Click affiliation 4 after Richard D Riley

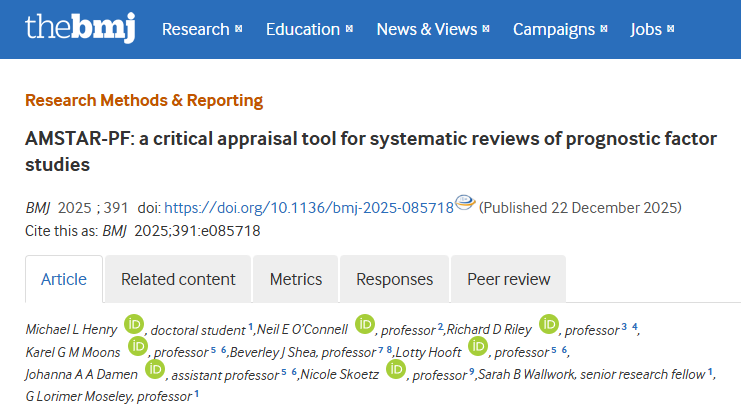(635, 326)
